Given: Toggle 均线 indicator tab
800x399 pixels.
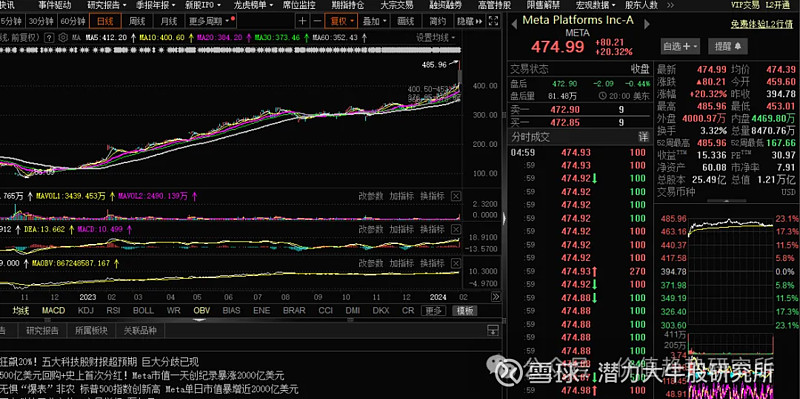Looking at the screenshot, I should (21, 311).
